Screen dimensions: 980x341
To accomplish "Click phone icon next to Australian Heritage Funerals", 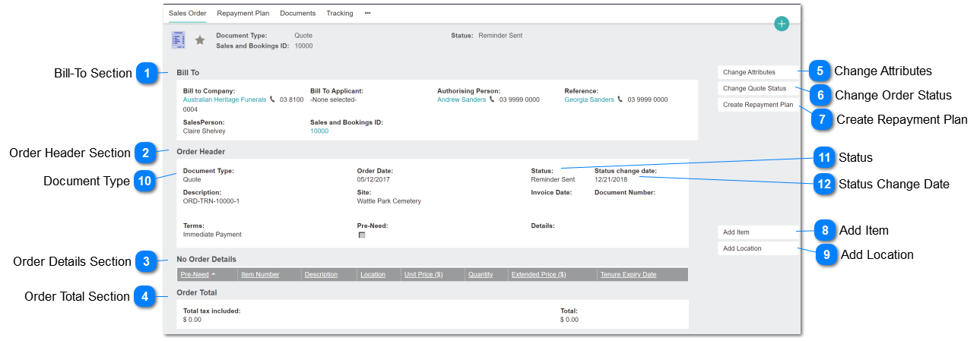I will [273, 99].
